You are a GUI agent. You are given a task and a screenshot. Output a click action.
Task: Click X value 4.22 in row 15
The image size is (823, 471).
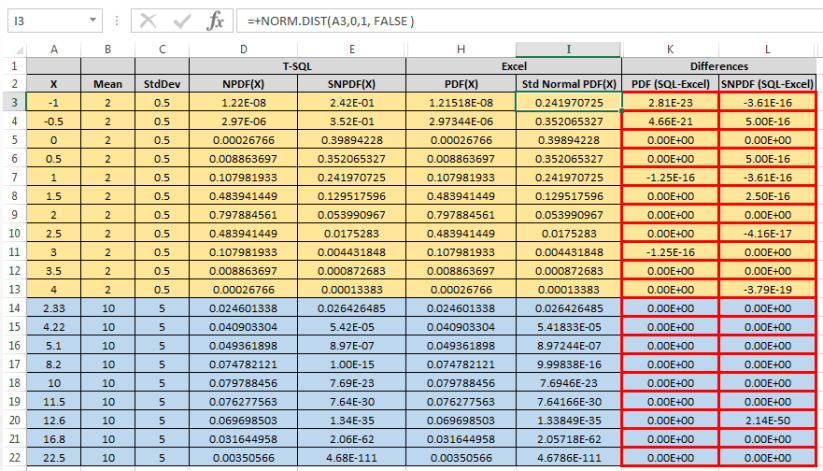54,327
